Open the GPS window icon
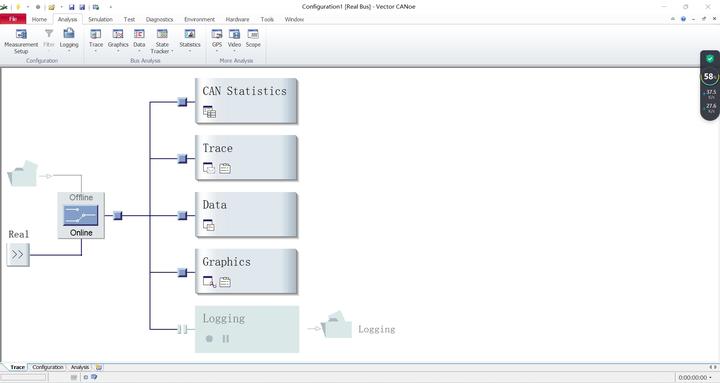The image size is (720, 383). pos(217,34)
